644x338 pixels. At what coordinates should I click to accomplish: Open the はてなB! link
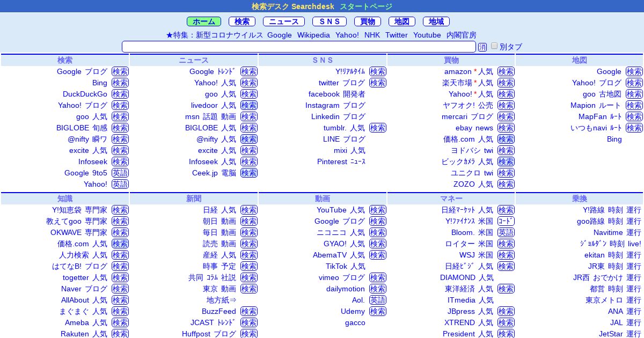coord(67,266)
